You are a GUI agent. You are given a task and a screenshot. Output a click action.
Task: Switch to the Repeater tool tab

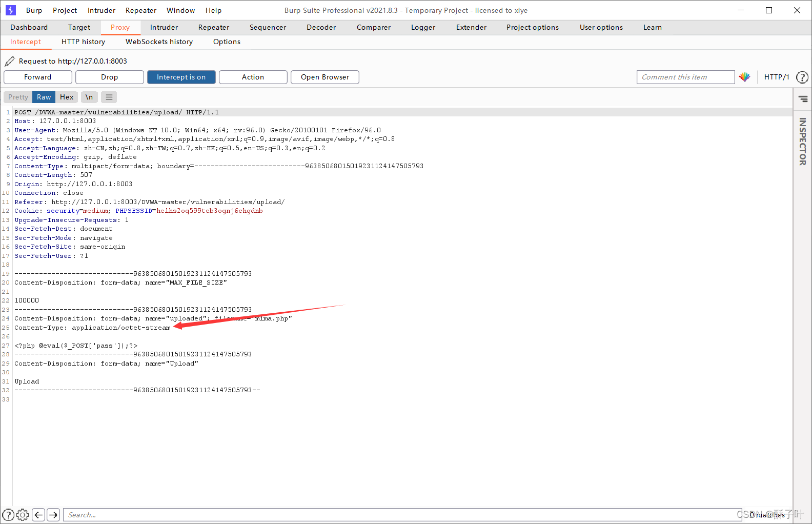(214, 27)
